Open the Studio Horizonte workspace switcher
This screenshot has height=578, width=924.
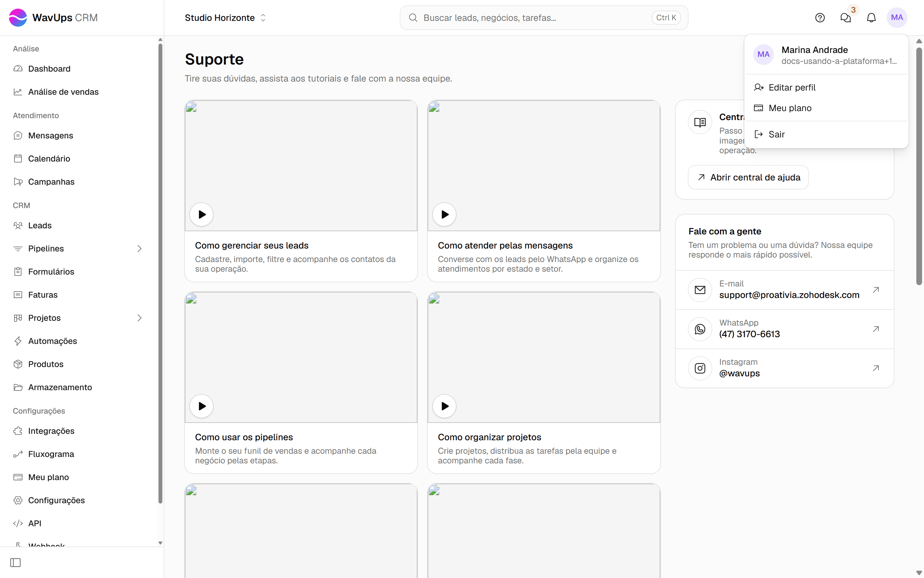(226, 18)
